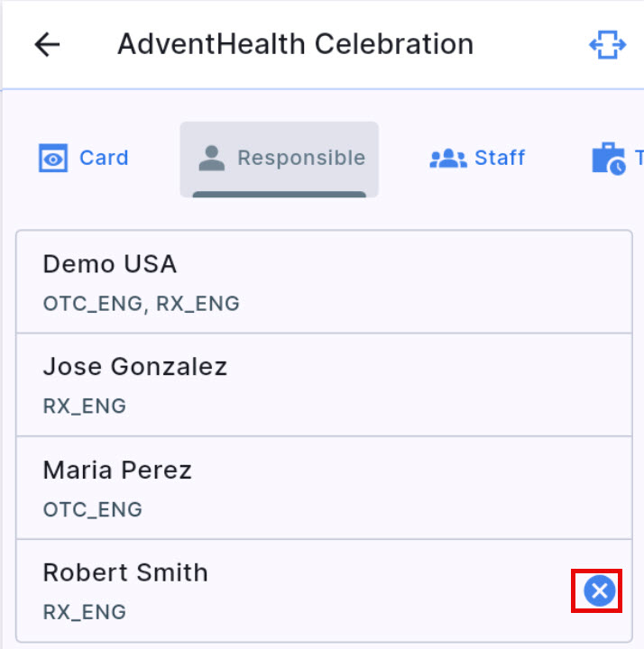Click the RX_ENG tag under Robert Smith
The image size is (644, 649).
click(85, 612)
